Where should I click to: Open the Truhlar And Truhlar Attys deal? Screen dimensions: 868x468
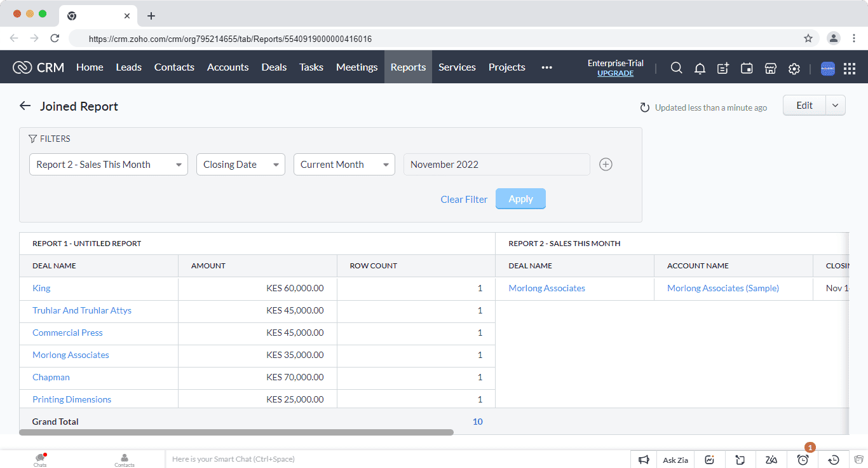pos(82,310)
